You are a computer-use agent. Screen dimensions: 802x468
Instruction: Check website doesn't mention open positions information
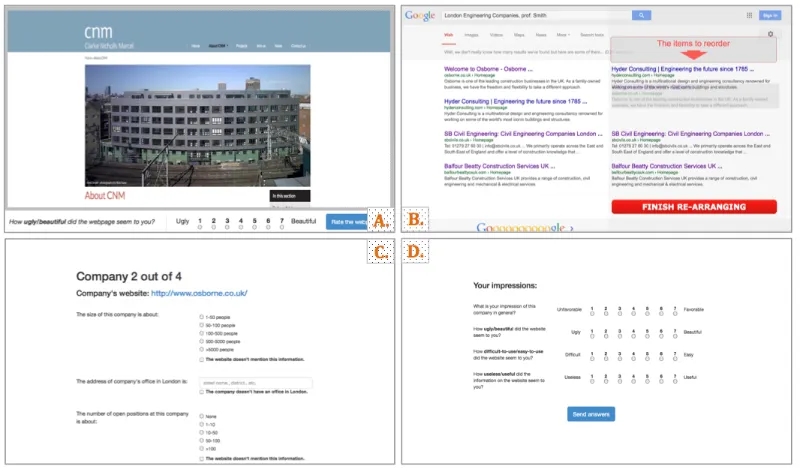(x=202, y=459)
